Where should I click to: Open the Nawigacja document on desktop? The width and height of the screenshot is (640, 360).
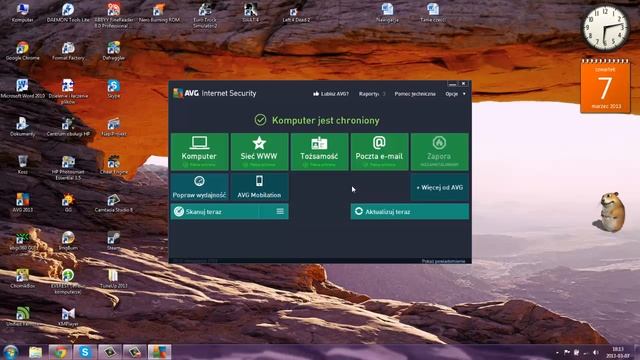[387, 12]
